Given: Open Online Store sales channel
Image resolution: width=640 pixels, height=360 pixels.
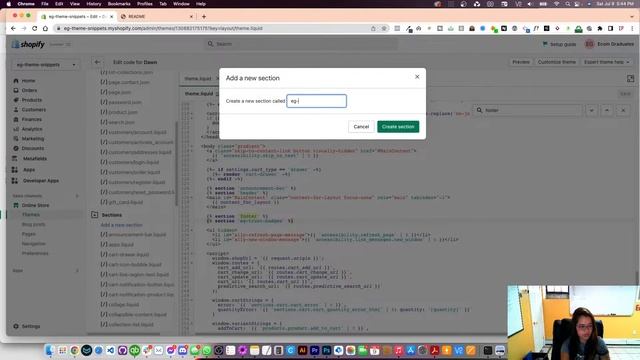Looking at the screenshot, I should (35, 205).
